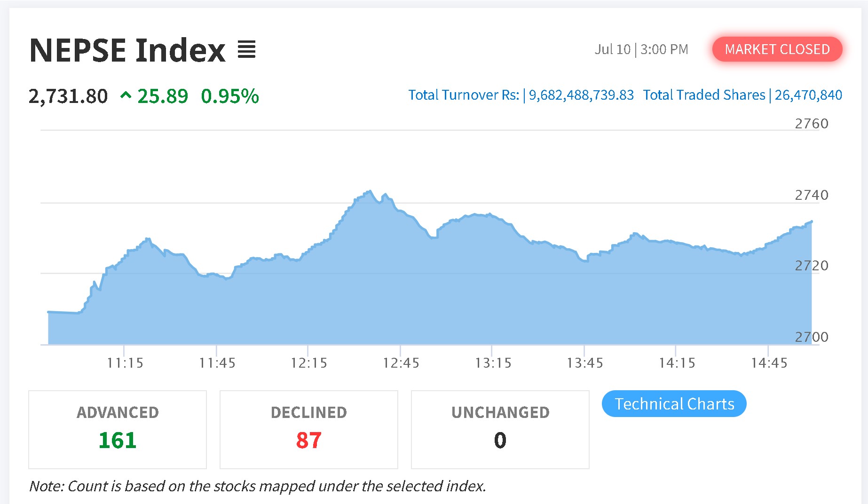Click the 14:45 time axis label
The width and height of the screenshot is (868, 504).
[769, 363]
